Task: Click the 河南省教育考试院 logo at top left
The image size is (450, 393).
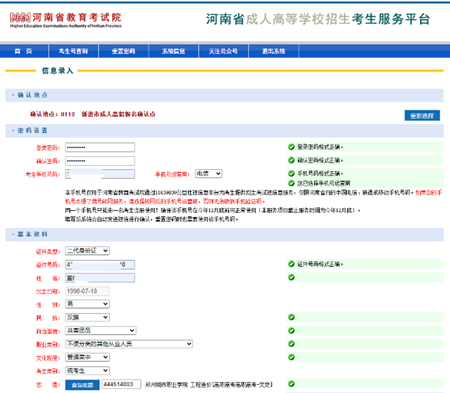Action: tap(65, 19)
